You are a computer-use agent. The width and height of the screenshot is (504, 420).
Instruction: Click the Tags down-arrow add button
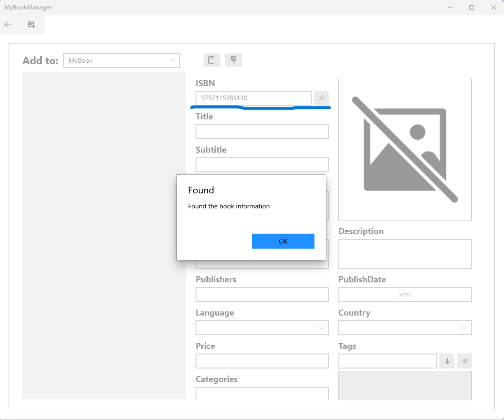tap(447, 361)
